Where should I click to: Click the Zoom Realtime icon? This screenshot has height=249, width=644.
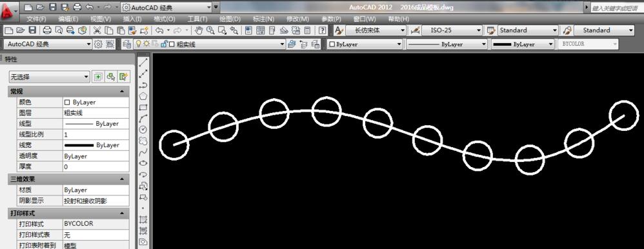pyautogui.click(x=210, y=30)
